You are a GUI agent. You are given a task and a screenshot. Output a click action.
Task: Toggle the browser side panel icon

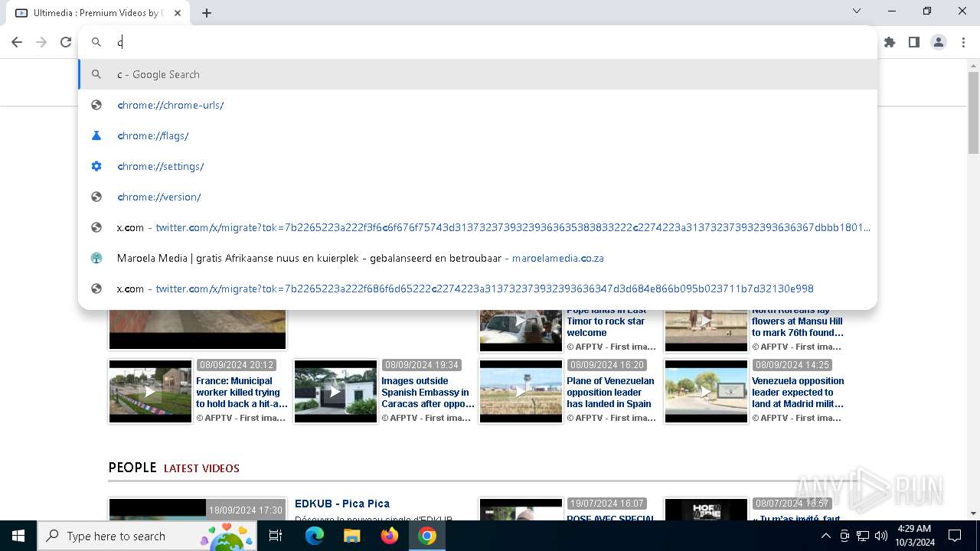click(914, 42)
